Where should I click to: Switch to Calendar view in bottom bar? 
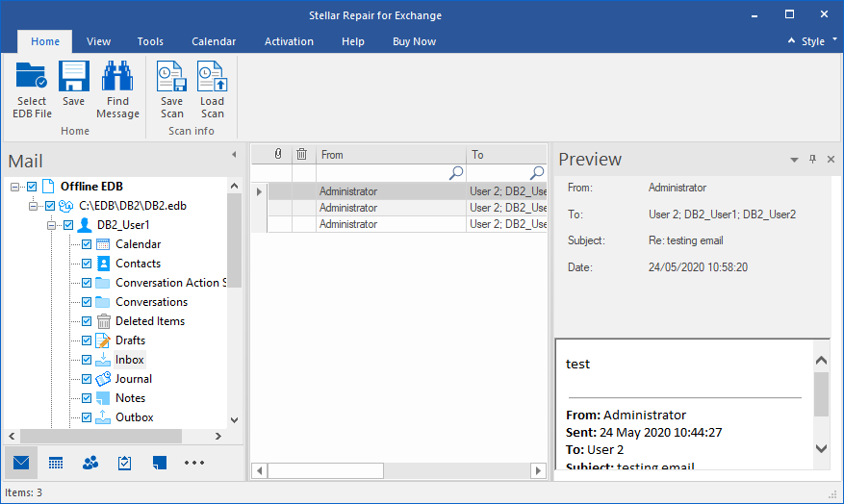point(56,463)
